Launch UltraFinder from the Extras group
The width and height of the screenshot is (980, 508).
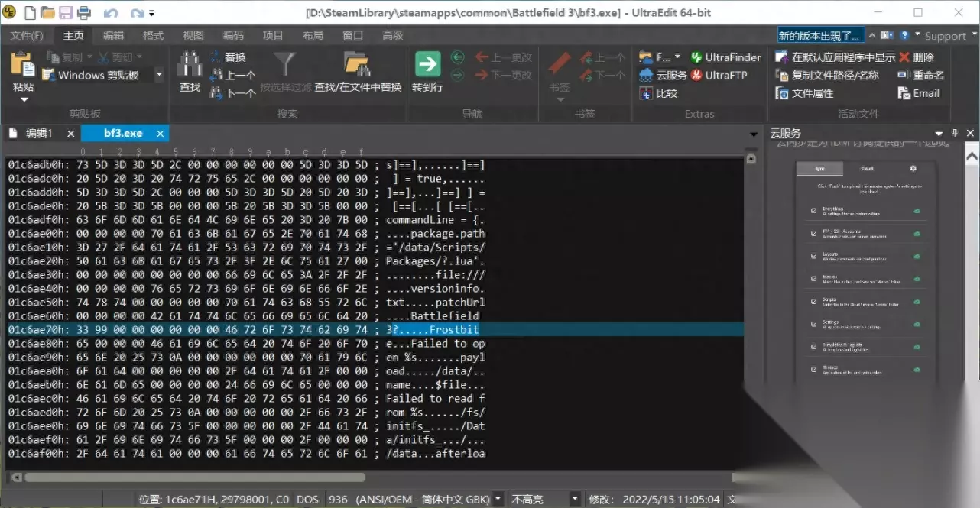tap(725, 57)
